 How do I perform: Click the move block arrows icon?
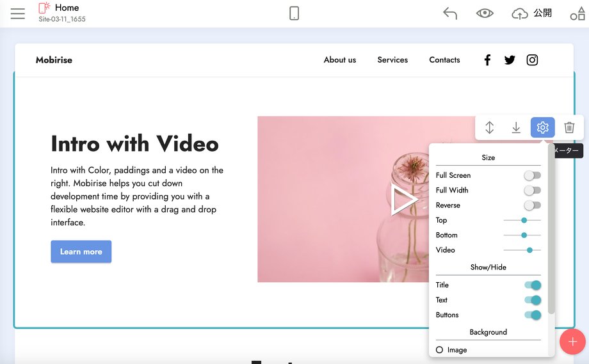click(490, 128)
